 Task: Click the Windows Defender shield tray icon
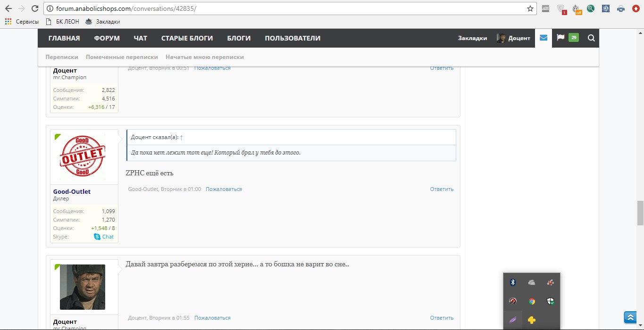(x=550, y=301)
